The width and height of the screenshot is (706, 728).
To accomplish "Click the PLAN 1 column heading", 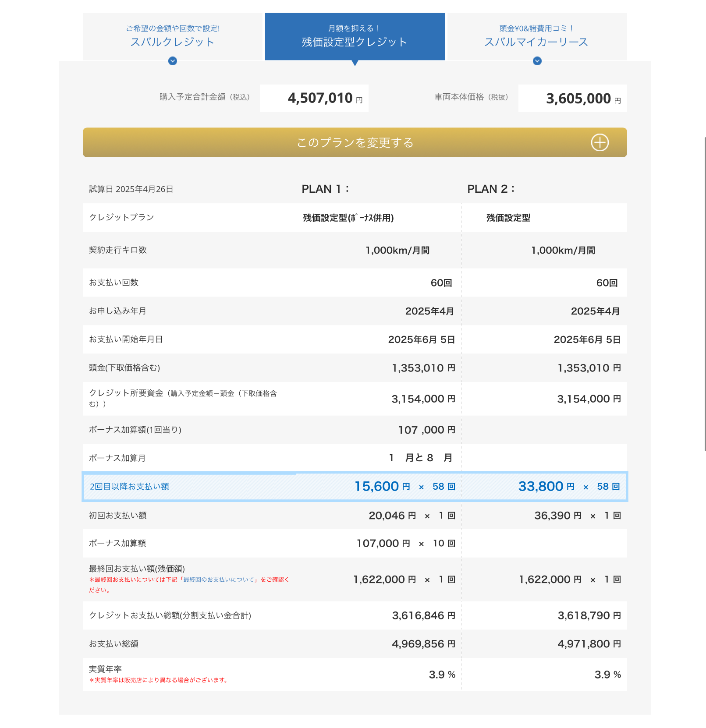I will point(325,189).
